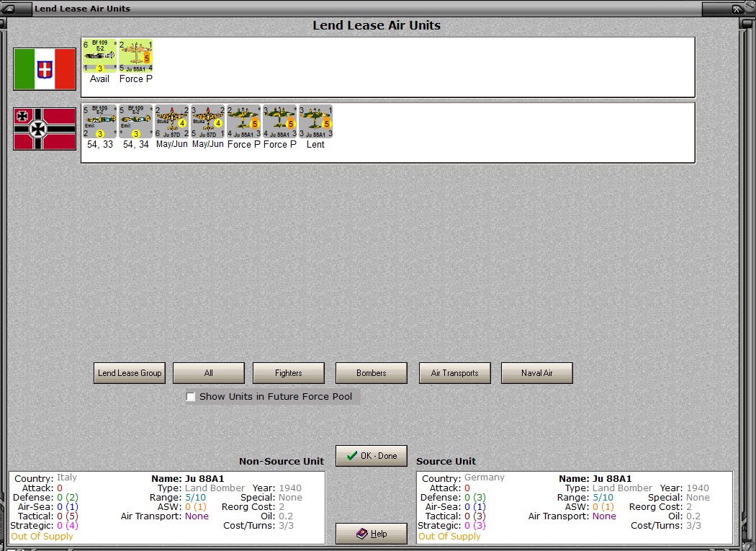Click the 'Lent' status label

[x=315, y=144]
